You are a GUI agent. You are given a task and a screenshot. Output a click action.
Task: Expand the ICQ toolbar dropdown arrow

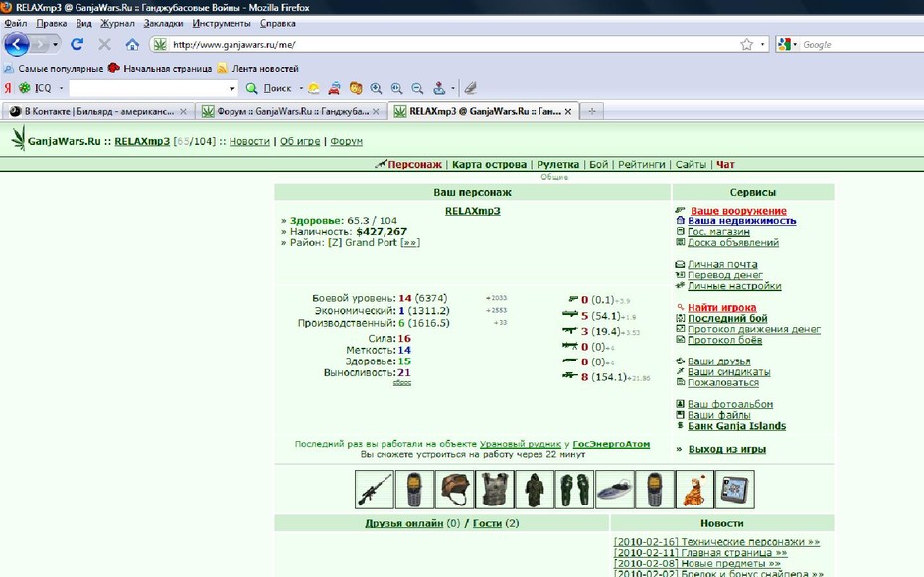click(x=61, y=88)
